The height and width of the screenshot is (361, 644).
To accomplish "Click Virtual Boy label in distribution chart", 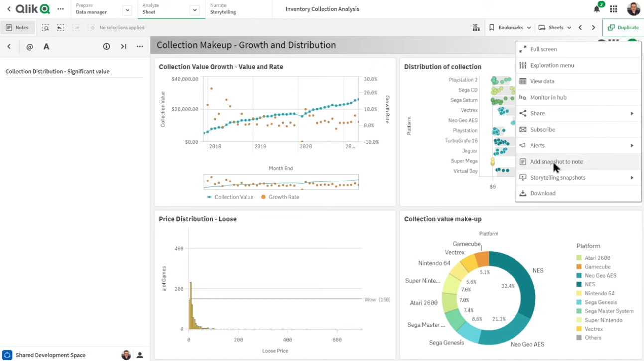I will coord(465,171).
